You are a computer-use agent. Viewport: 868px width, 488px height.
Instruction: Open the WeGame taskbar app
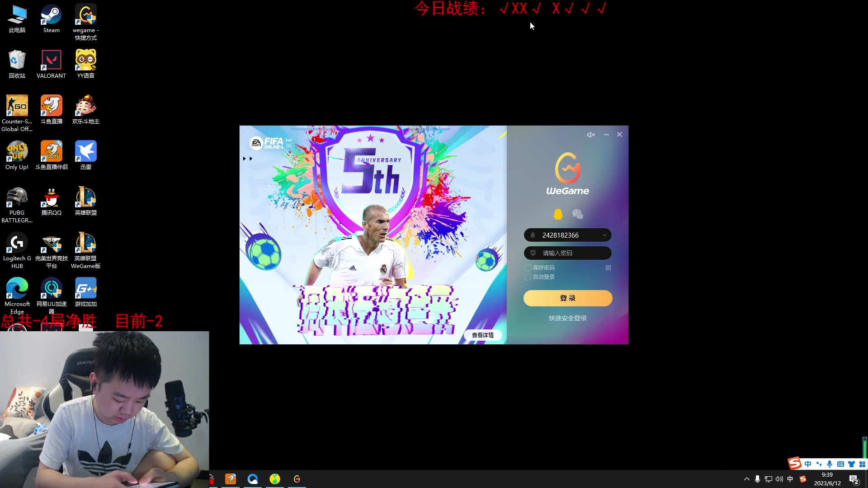(297, 479)
